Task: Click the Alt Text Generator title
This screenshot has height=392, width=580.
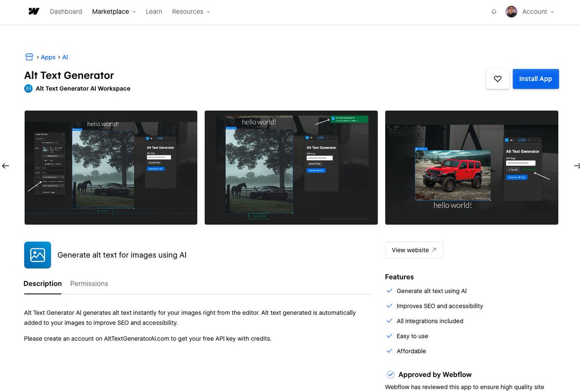Action: pos(69,75)
